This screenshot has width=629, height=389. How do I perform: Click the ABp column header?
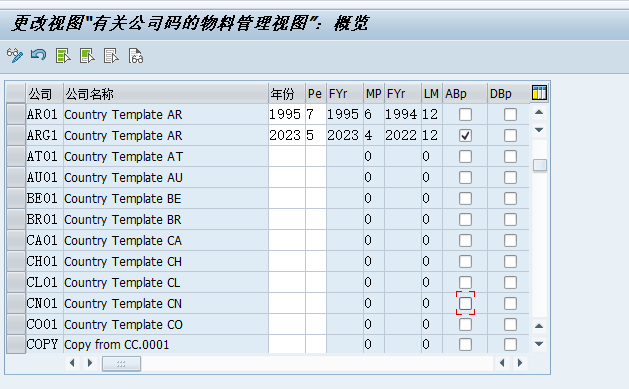click(x=465, y=93)
